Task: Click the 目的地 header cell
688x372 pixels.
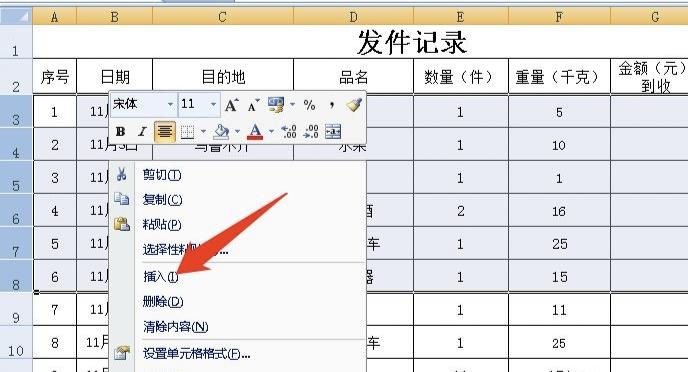Action: (222, 76)
